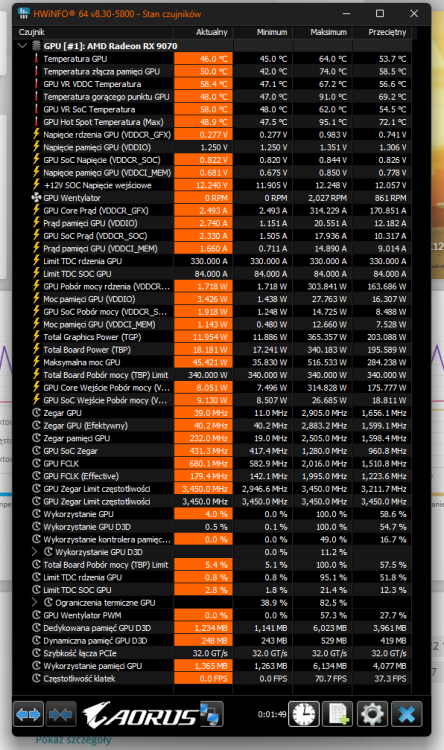444x750 pixels.
Task: Select Dynamiczna pamięć GPU D3D row
Action: (x=214, y=640)
